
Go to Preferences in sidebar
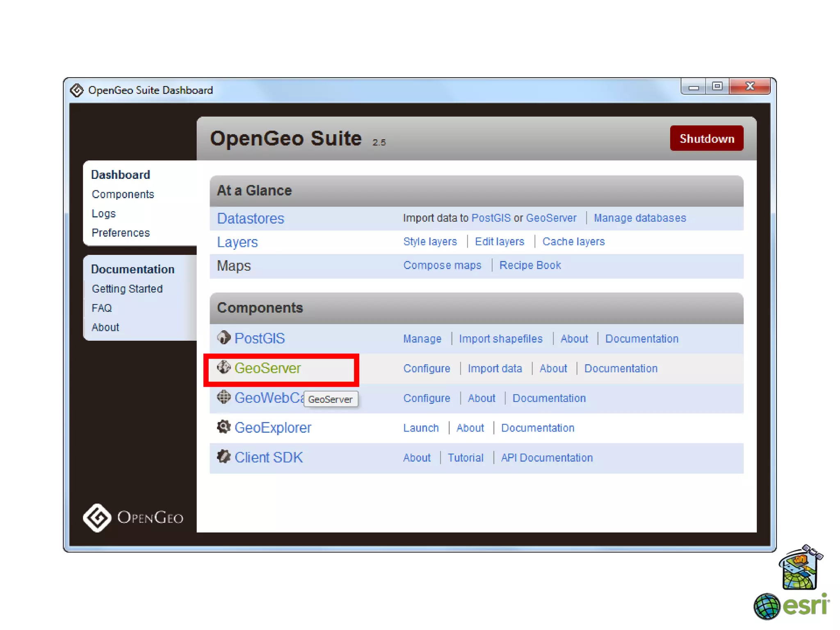(x=121, y=233)
